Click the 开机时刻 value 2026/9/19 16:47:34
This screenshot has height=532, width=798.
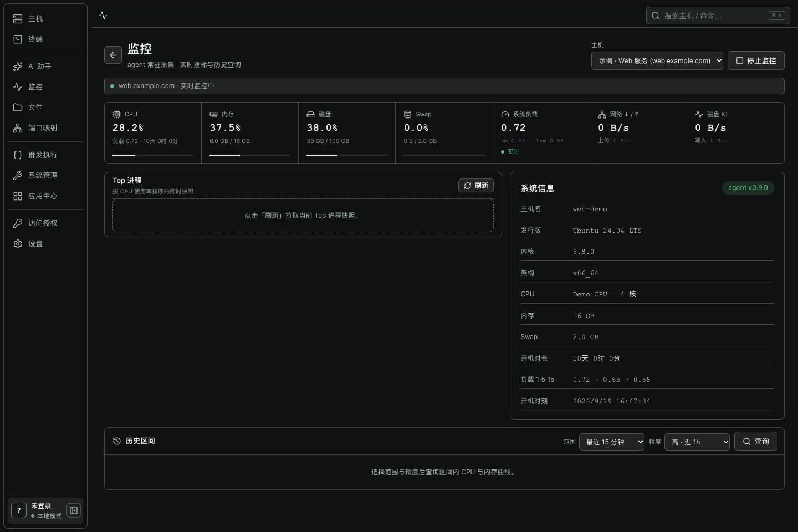tap(611, 401)
